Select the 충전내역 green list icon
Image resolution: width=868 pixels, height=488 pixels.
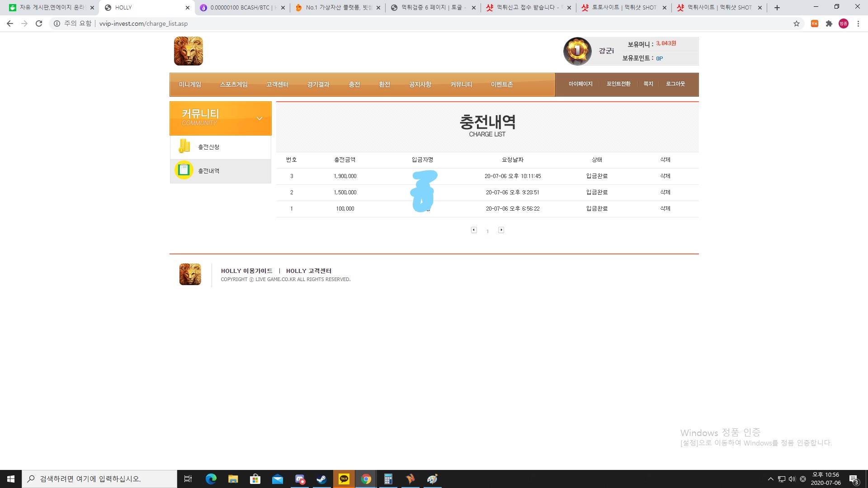pyautogui.click(x=184, y=170)
